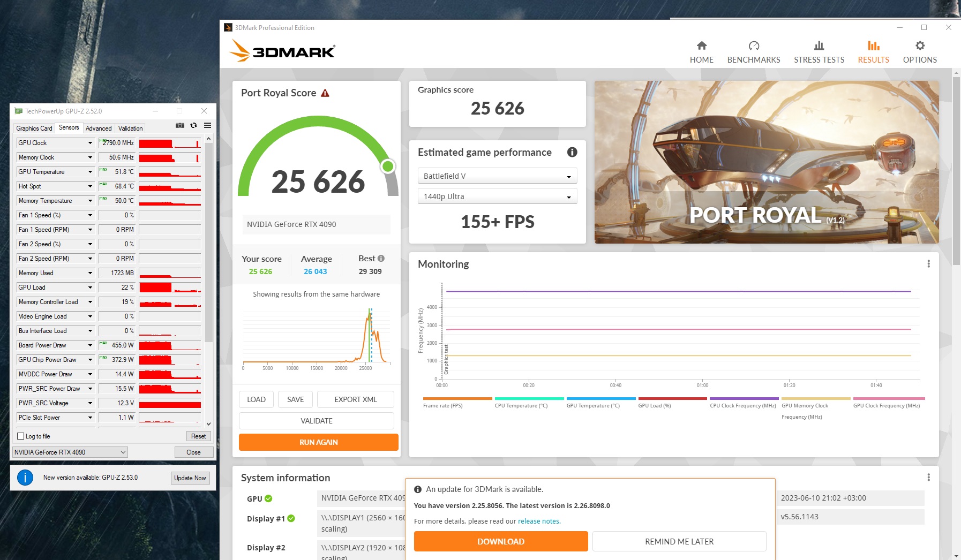Click the average score value 26 043
This screenshot has width=961, height=560.
click(x=316, y=271)
